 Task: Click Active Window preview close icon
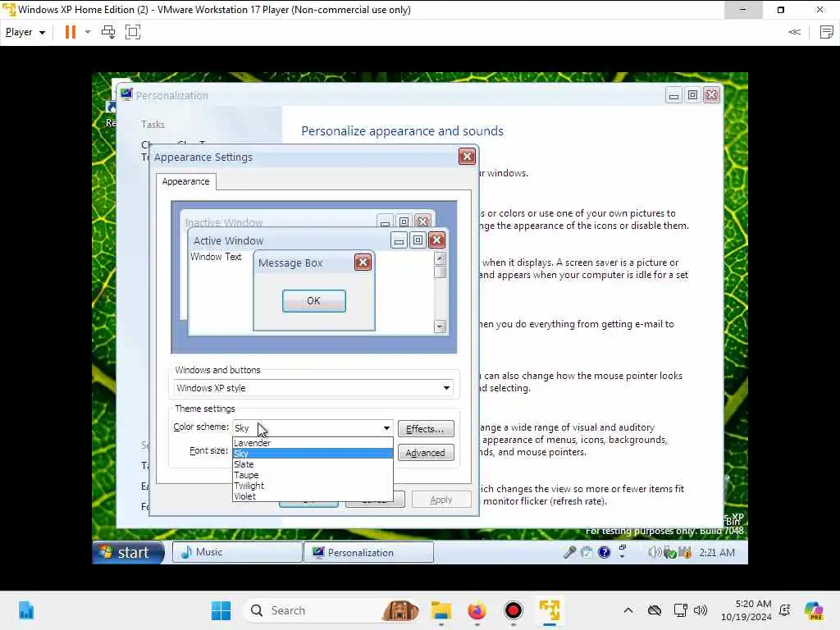436,240
